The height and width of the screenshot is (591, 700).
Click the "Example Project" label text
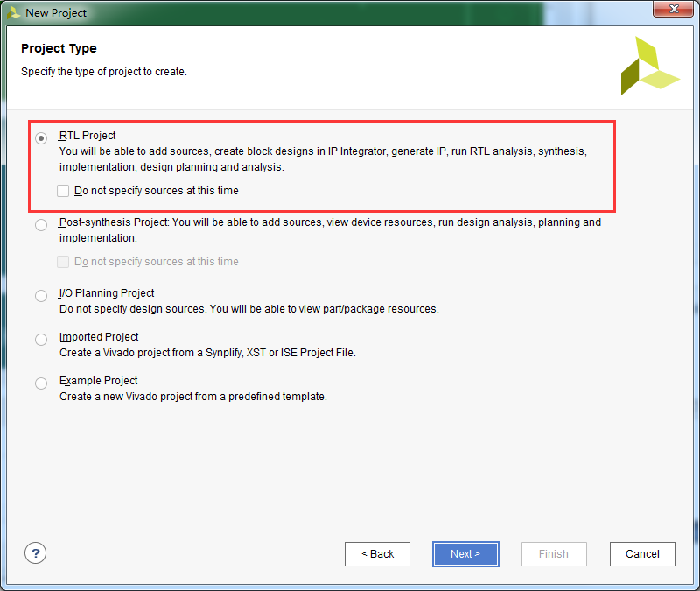pyautogui.click(x=99, y=381)
